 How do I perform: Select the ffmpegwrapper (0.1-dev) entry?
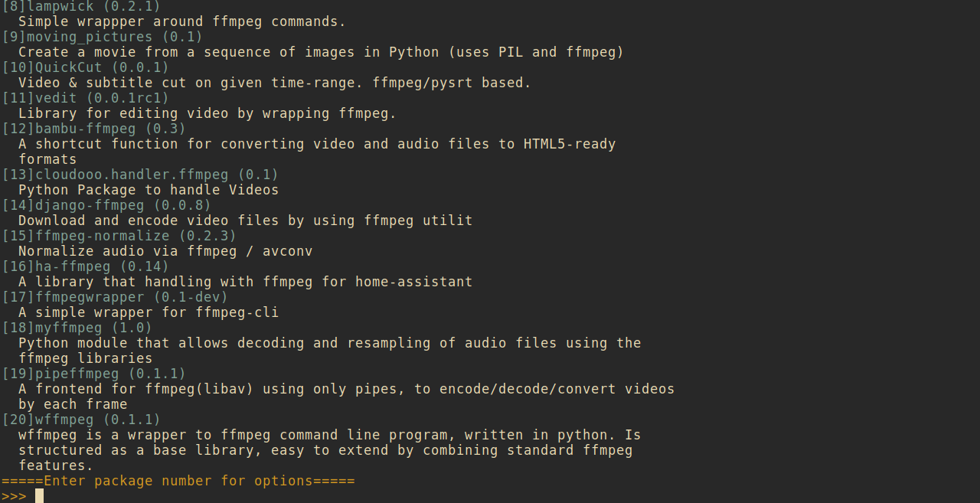[115, 297]
